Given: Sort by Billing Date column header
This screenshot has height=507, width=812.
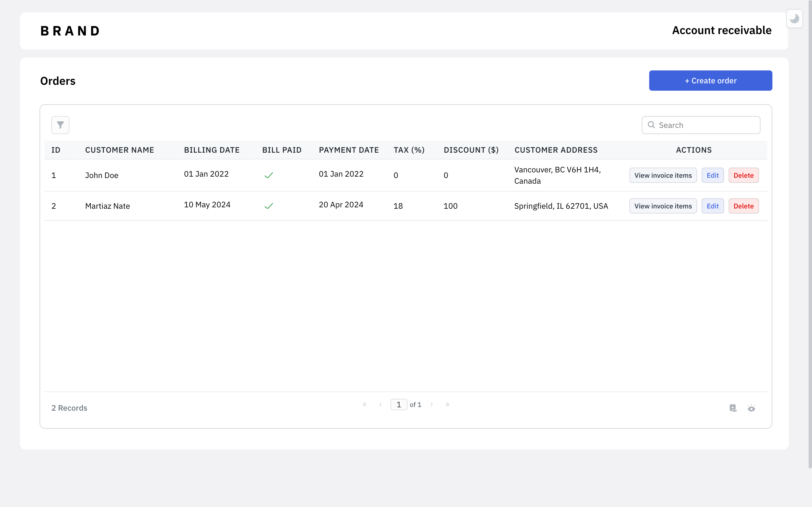Looking at the screenshot, I should [212, 150].
